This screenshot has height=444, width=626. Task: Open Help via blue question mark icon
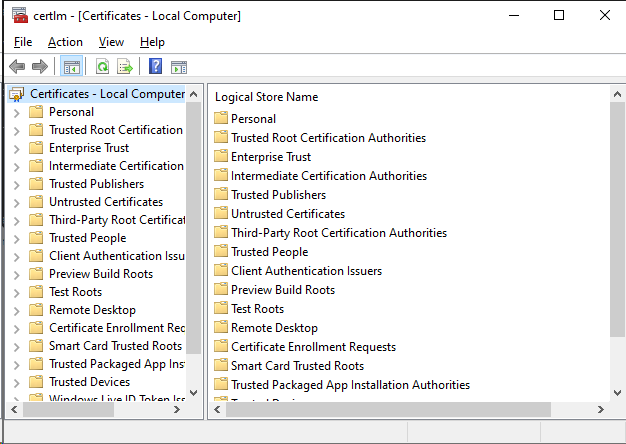click(x=155, y=67)
